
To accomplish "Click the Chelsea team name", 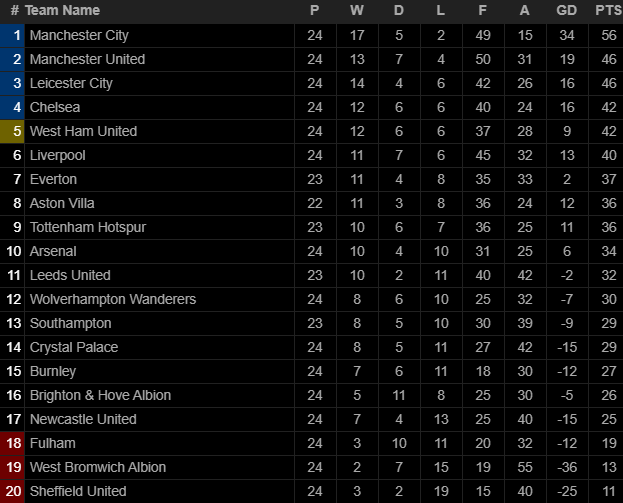I will click(55, 107).
